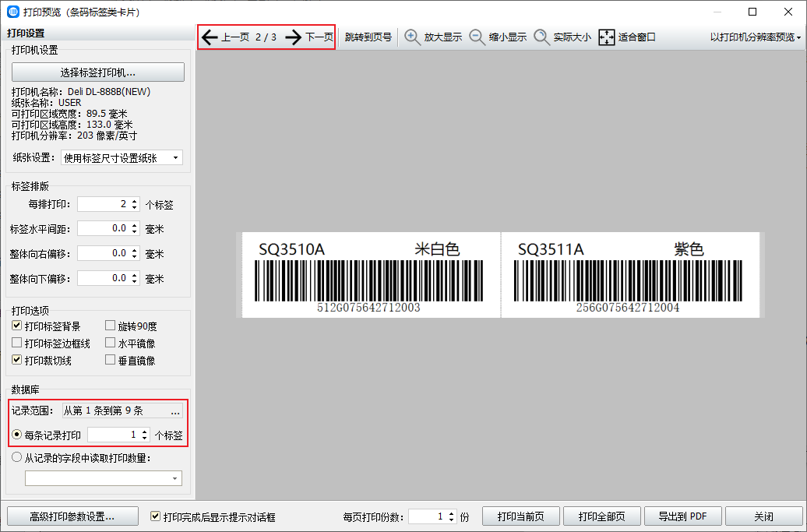Toggle show dialog after printing checkbox
The width and height of the screenshot is (807, 532).
[155, 516]
